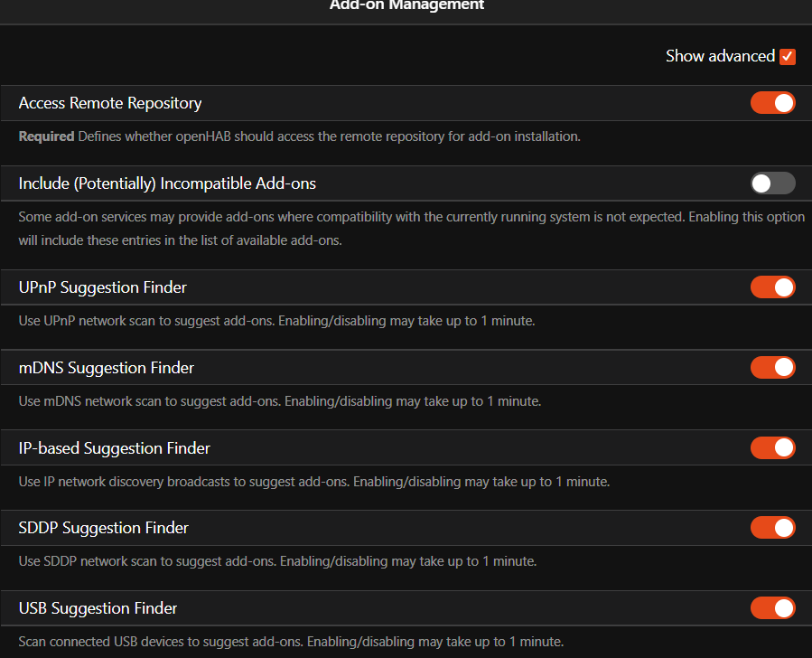This screenshot has height=658, width=812.
Task: Select the "SDDP Suggestion Finder" row title
Action: (104, 528)
